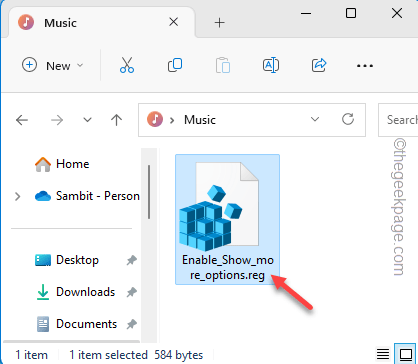Go back with the left arrow
The image size is (418, 364).
point(22,120)
